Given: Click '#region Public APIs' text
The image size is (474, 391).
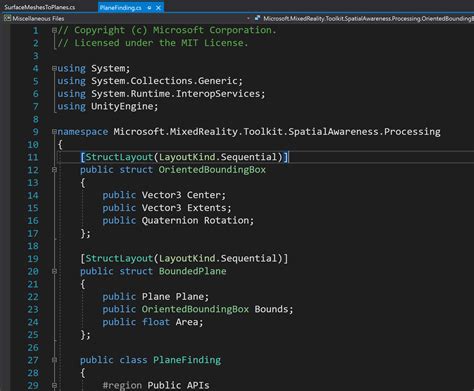Looking at the screenshot, I should 156,385.
